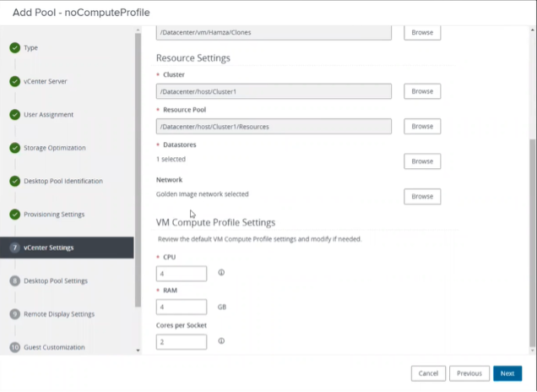Screen dimensions: 537x392
Task: Click the vCenter Server checkmark icon
Action: click(x=15, y=82)
